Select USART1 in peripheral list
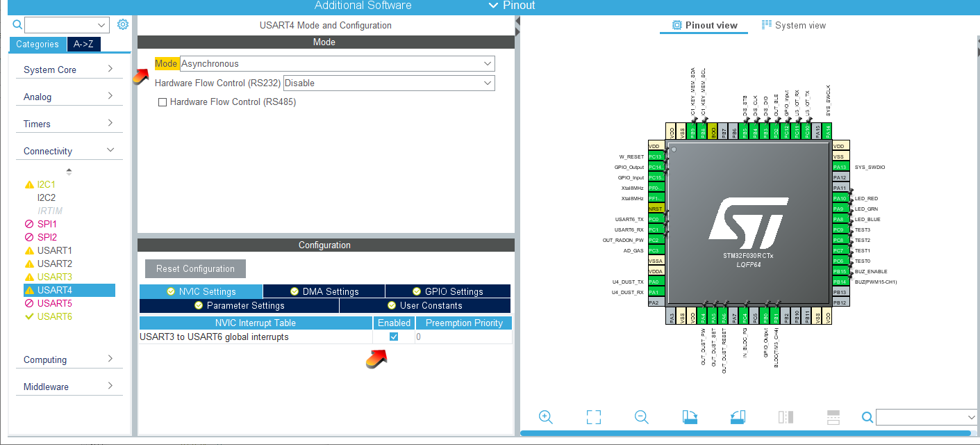980x445 pixels. [x=54, y=250]
